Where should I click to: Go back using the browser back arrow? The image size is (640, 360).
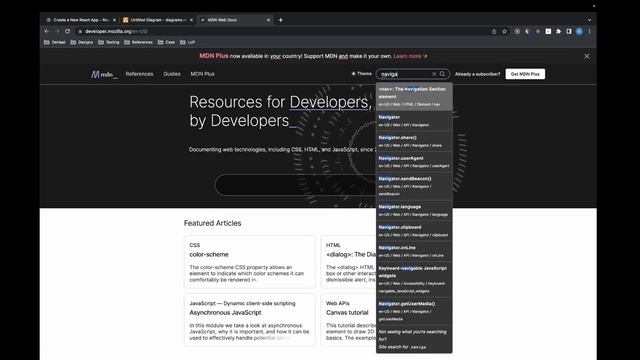point(47,31)
